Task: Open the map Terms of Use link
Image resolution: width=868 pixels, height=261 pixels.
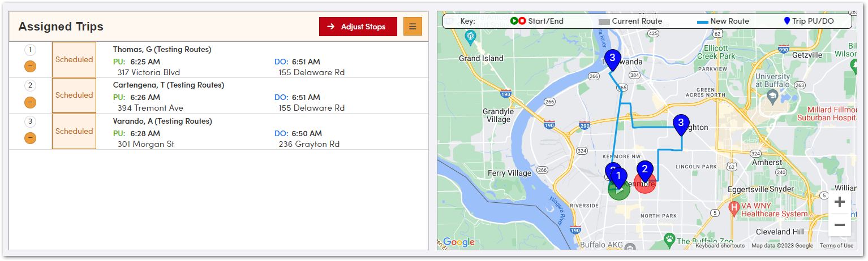Action: point(836,246)
